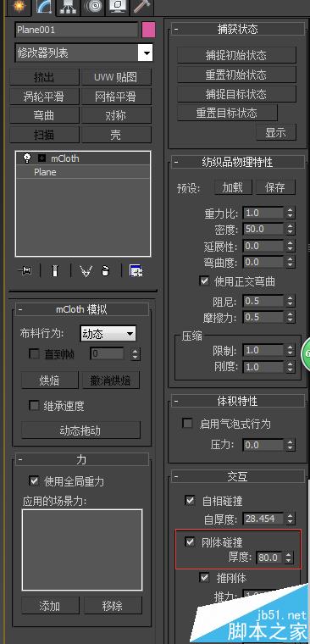Open the Hierarchy panel tab
310x644 pixels.
pyautogui.click(x=69, y=7)
